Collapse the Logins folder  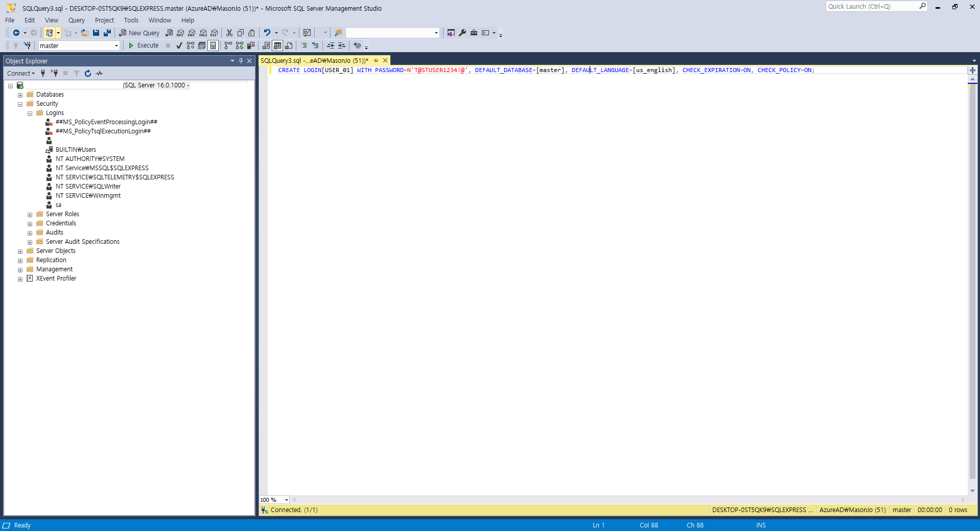click(30, 113)
